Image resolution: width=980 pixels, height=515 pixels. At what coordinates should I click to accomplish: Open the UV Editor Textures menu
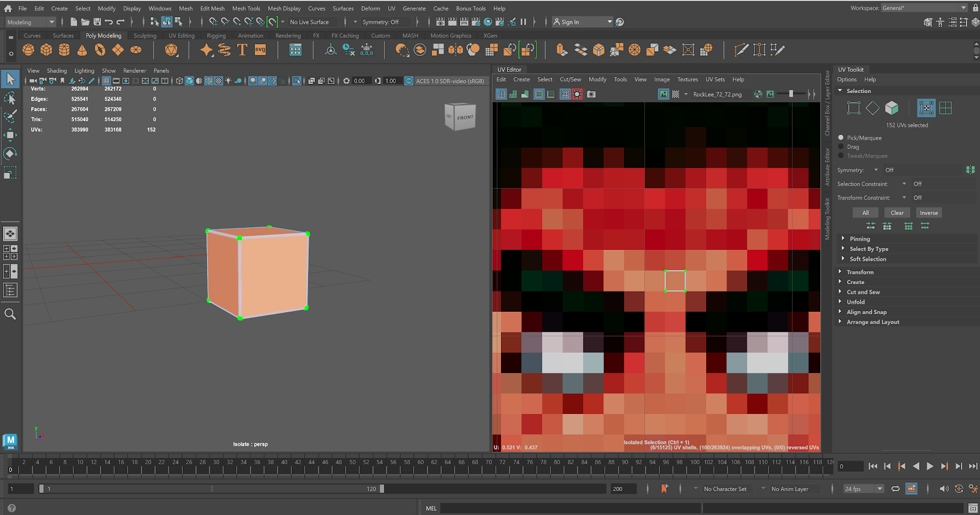point(687,80)
